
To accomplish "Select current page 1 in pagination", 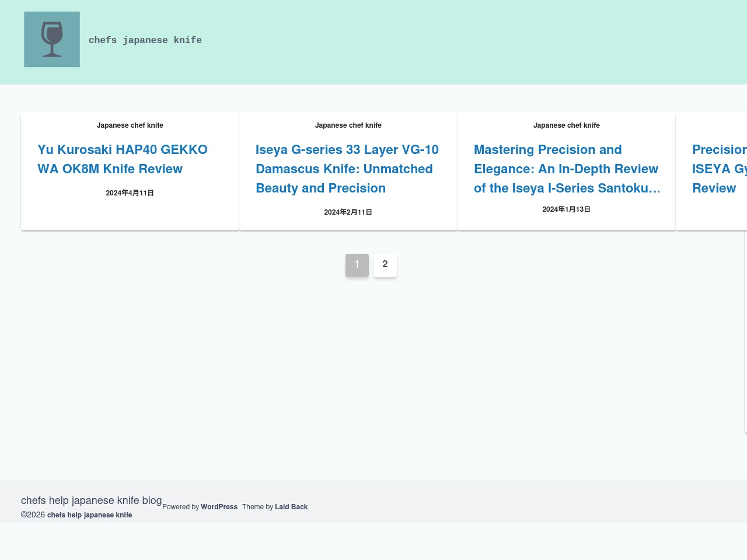I will click(x=357, y=265).
